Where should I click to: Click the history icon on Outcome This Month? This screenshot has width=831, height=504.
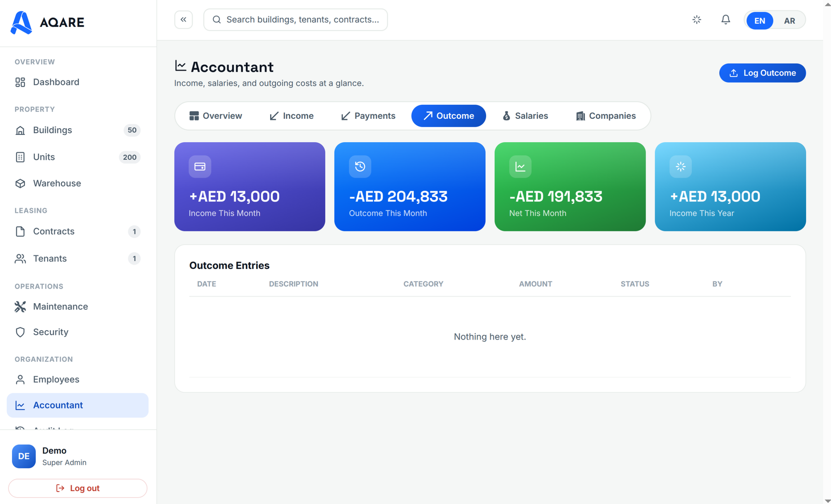[360, 167]
